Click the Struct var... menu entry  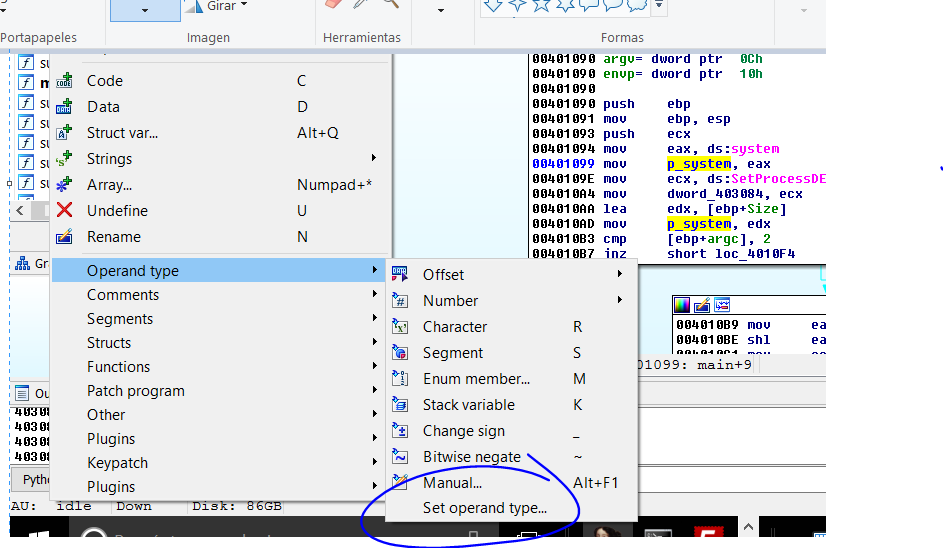[x=122, y=133]
